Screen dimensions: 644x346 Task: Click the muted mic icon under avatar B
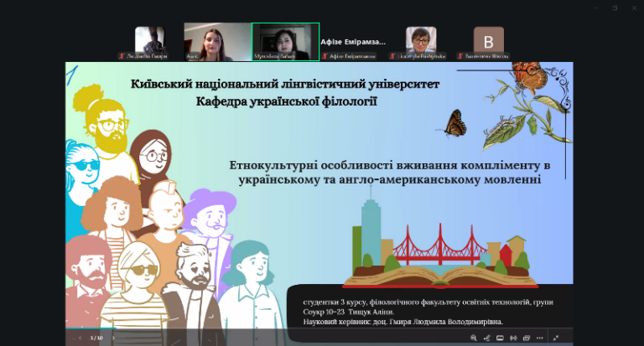[x=460, y=56]
